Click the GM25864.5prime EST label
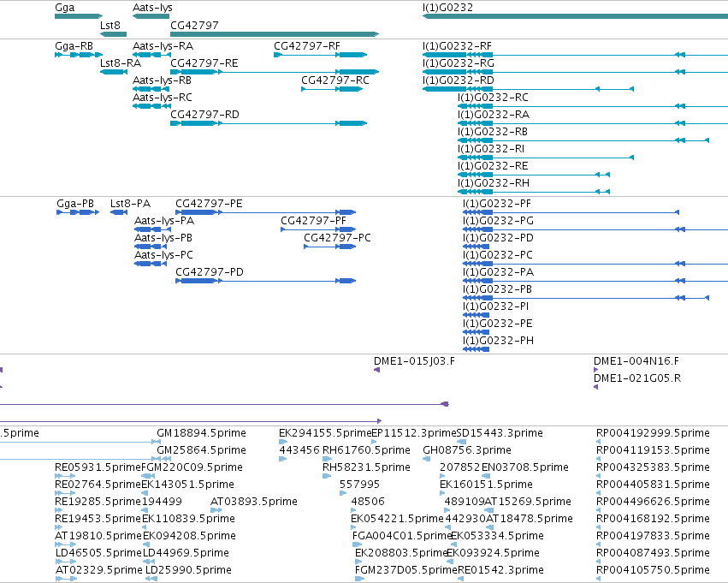This screenshot has height=583, width=728. (202, 450)
